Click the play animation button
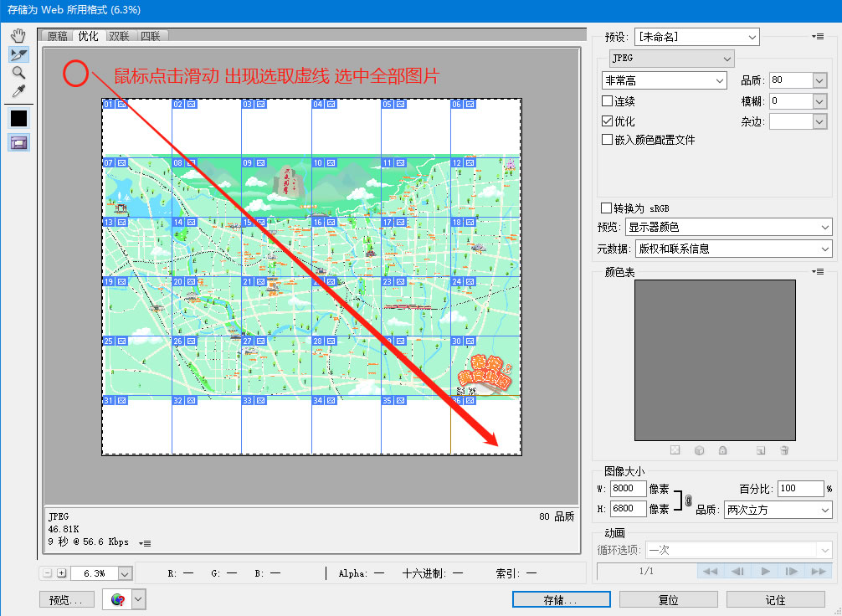Screen dimensions: 842x616 pyautogui.click(x=765, y=571)
